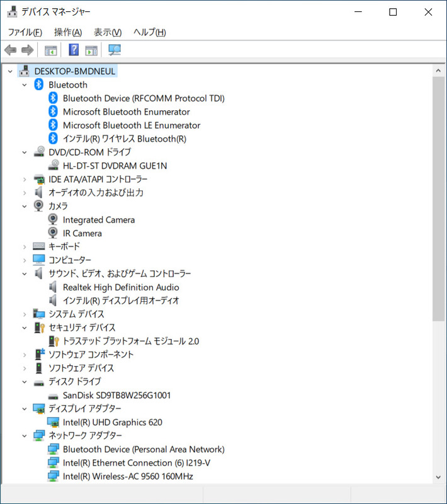Collapse the DESKTOP-BMDNEUL root node
447x504 pixels.
tap(10, 71)
